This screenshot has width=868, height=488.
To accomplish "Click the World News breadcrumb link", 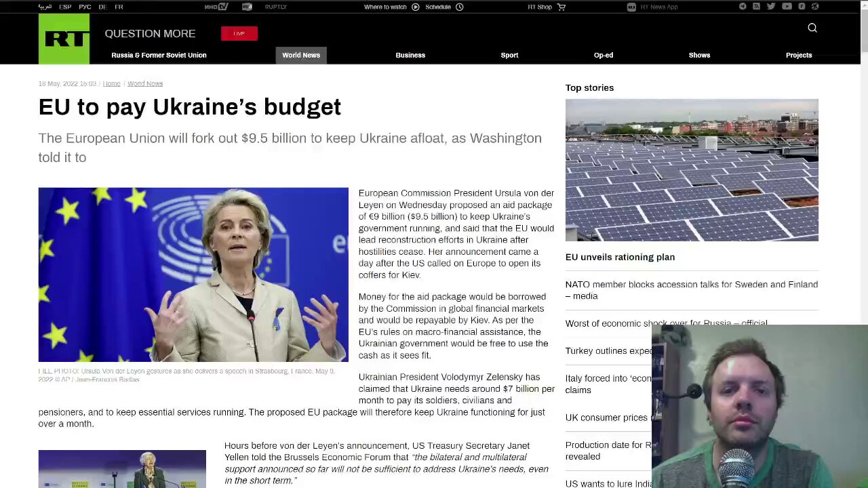I will pyautogui.click(x=145, y=83).
